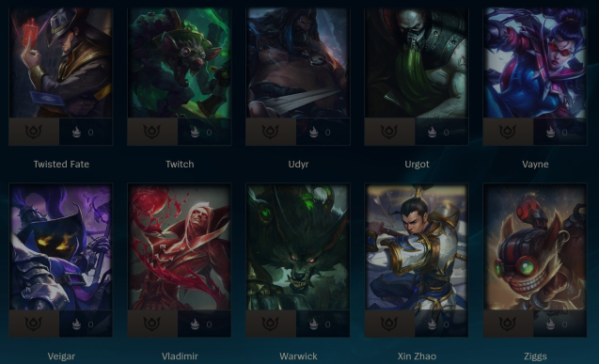Click the mastery crest under Ziggs
Image resolution: width=599 pixels, height=364 pixels.
click(x=508, y=324)
